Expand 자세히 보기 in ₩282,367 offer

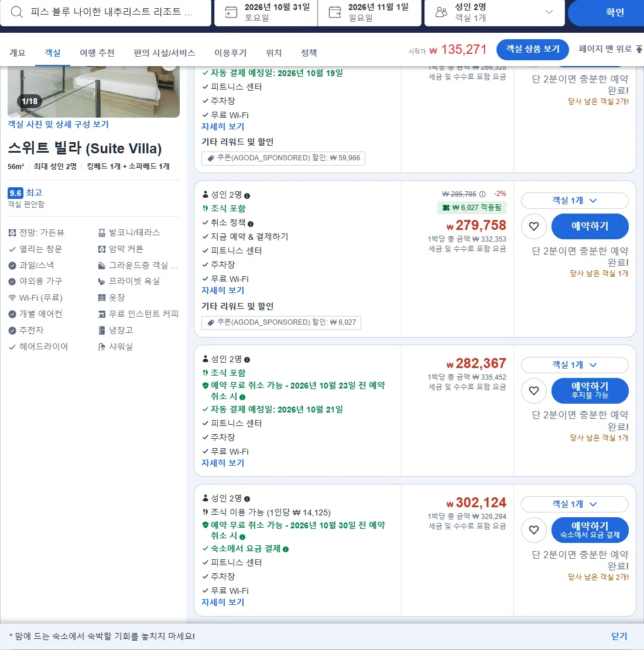click(x=223, y=463)
